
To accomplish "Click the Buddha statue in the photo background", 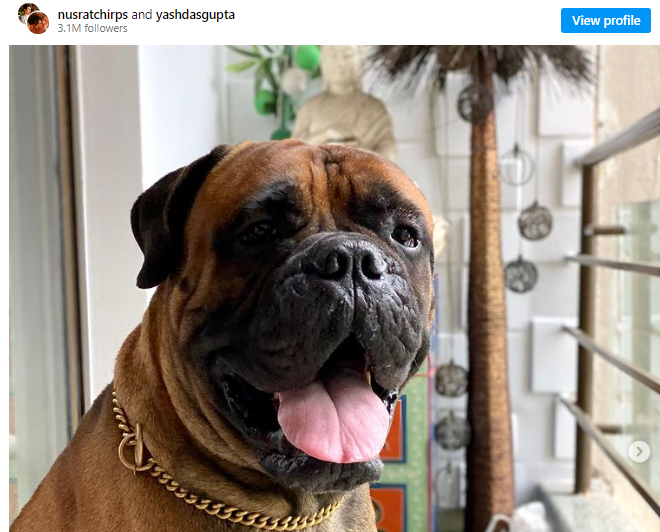I will pos(343,101).
